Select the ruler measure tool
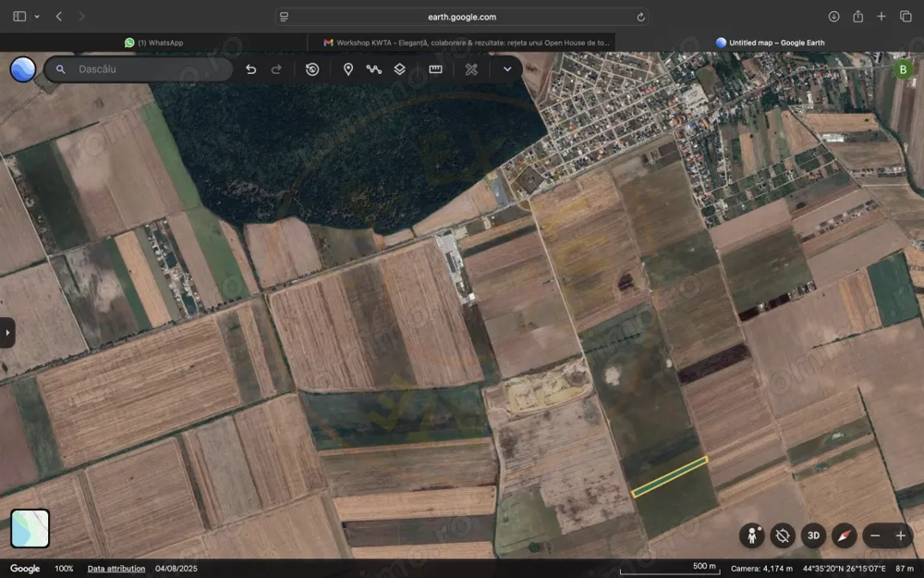The width and height of the screenshot is (924, 578). click(x=435, y=69)
